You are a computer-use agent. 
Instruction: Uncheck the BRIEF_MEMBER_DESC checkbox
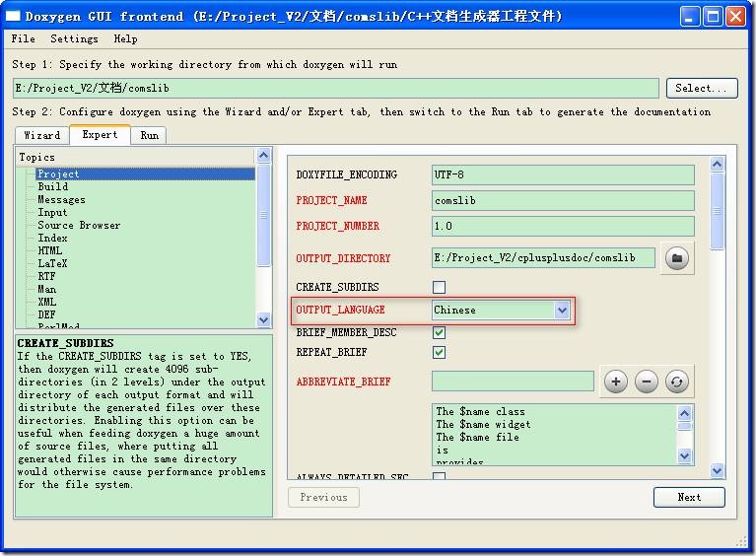439,332
